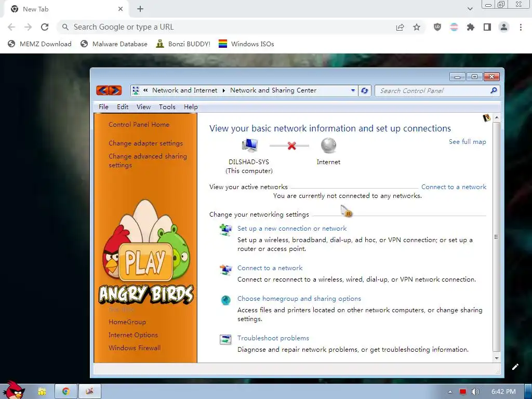Open a new Chrome tab with plus
Viewport: 532px width, 399px height.
point(140,9)
